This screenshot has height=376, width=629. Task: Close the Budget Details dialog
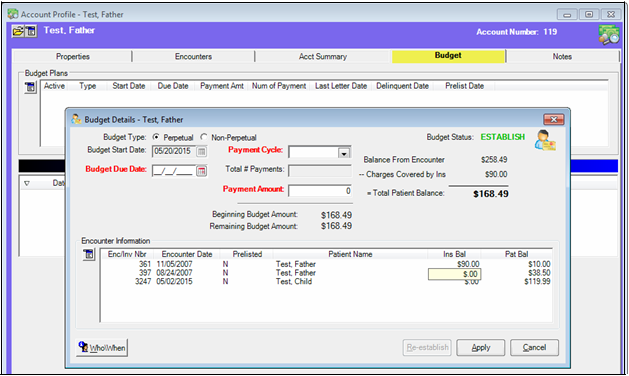pos(554,119)
